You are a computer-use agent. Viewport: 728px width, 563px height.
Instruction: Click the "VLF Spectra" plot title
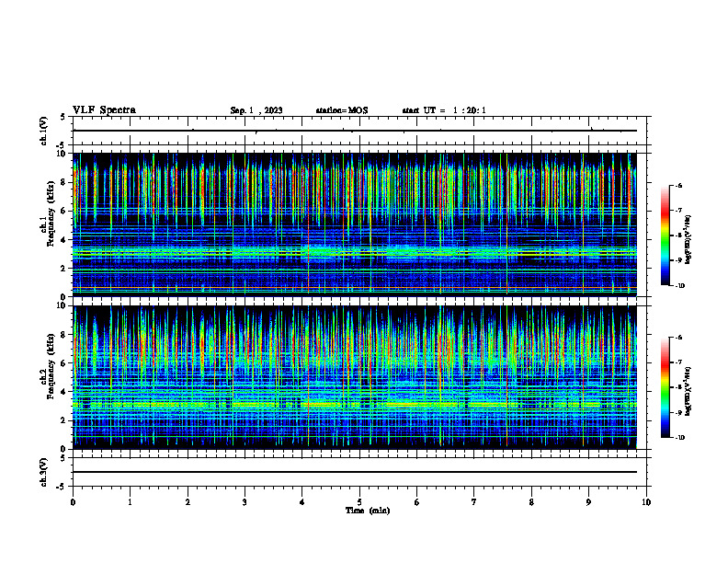104,110
